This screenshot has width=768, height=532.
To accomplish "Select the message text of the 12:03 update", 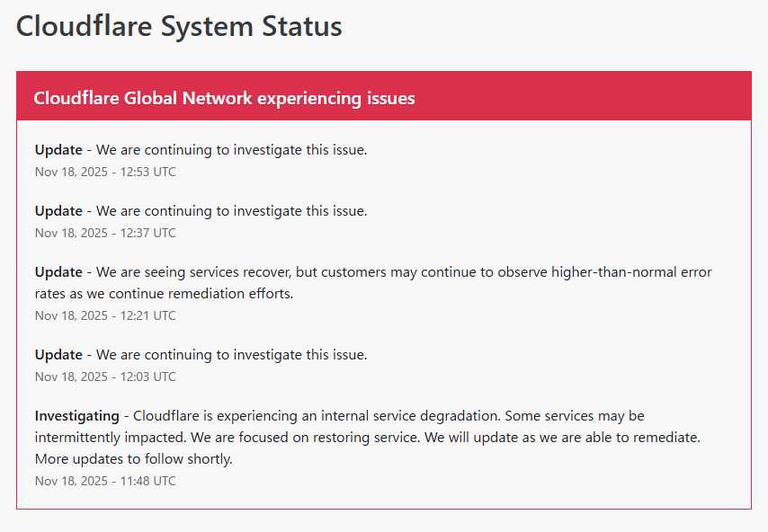I will [232, 355].
